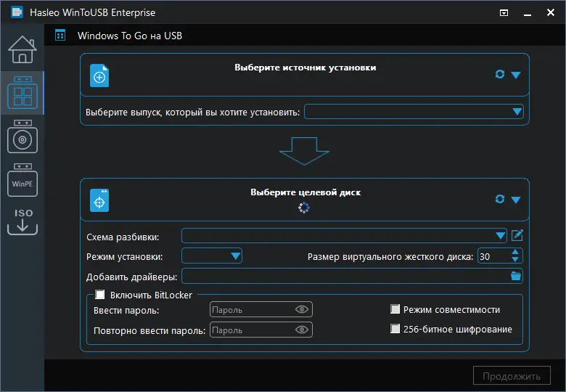The image size is (566, 392).
Task: Click the edit partition layout icon
Action: (517, 235)
